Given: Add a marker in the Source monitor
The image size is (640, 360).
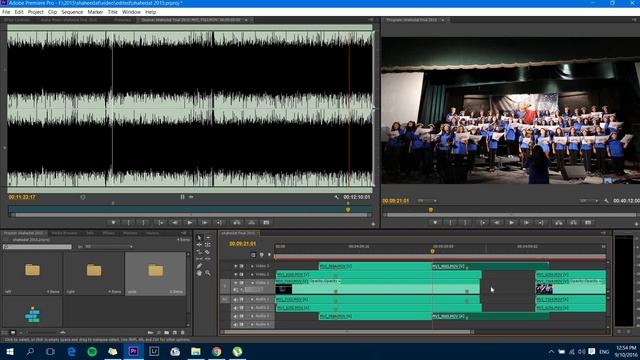Looking at the screenshot, I should point(113,223).
